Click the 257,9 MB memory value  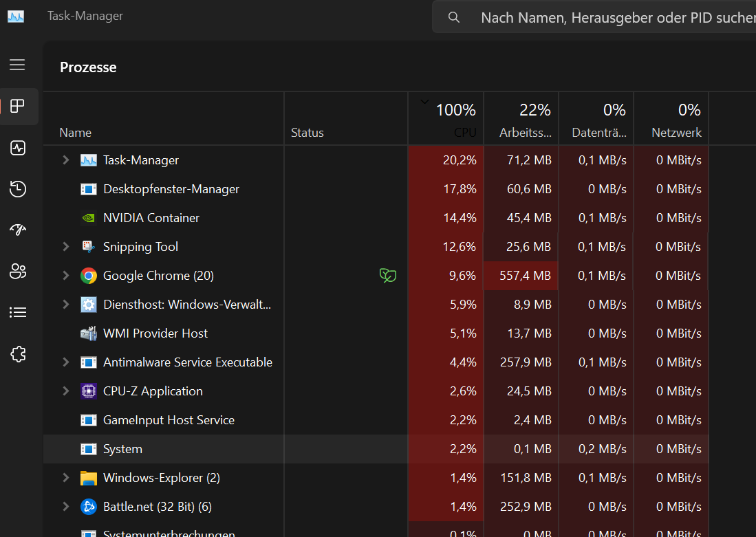526,362
